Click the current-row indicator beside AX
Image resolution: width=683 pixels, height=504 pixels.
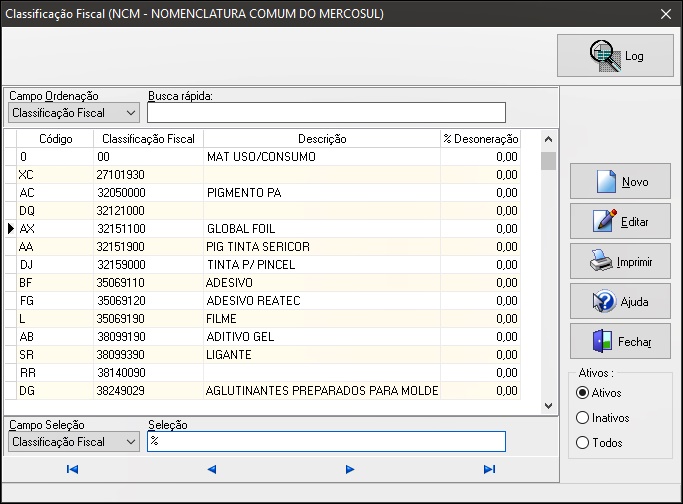(11, 229)
